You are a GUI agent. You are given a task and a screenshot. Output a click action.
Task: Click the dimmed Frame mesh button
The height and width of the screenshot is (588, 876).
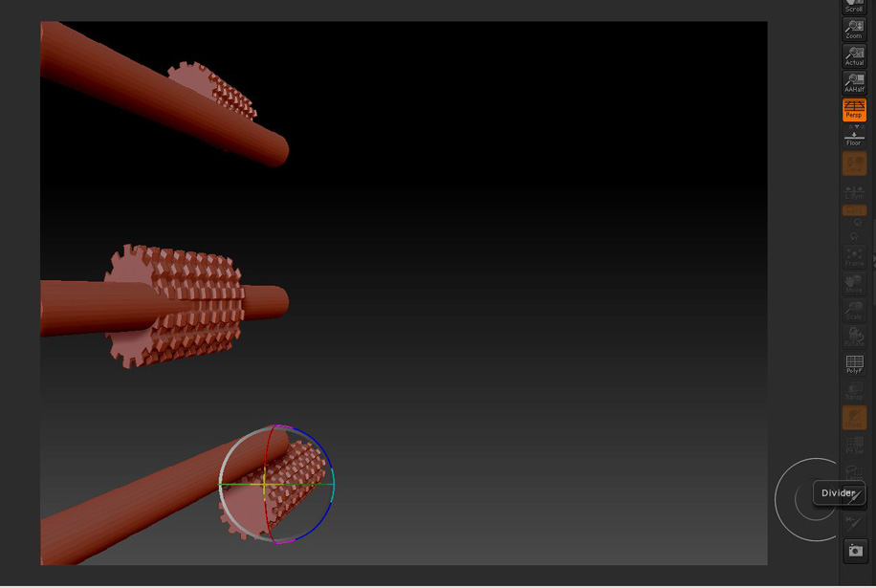[x=854, y=257]
